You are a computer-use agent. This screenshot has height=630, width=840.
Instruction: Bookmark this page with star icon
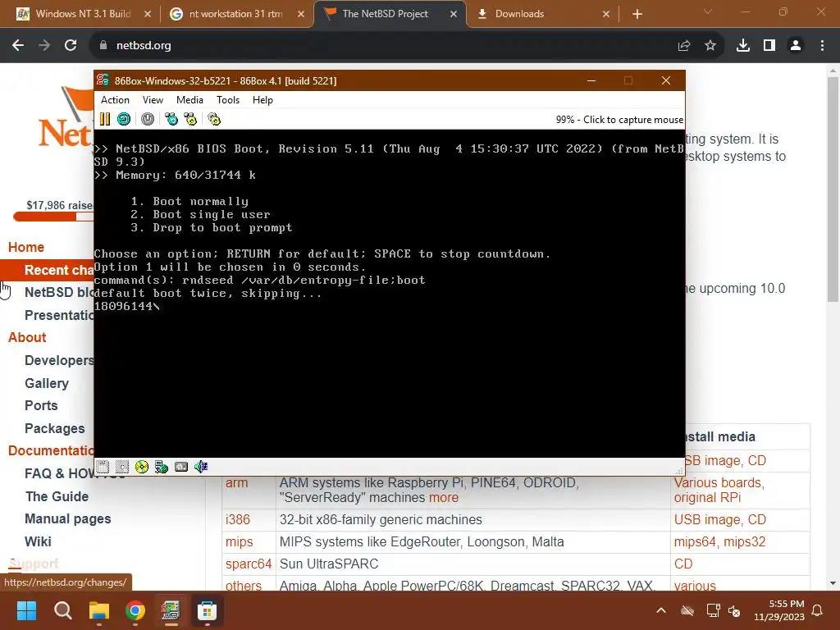click(710, 46)
